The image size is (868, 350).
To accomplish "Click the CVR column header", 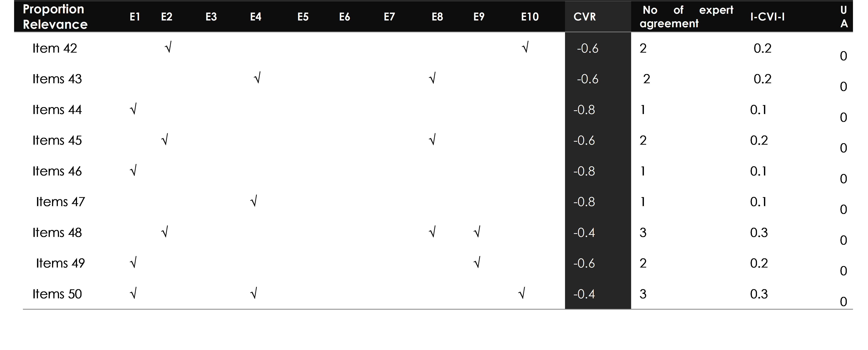I will 585,17.
